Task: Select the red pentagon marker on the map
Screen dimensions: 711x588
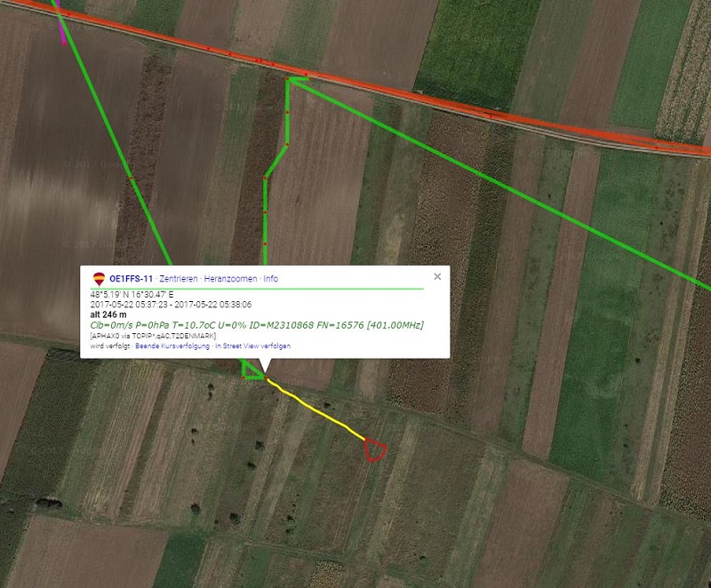Action: pos(375,449)
